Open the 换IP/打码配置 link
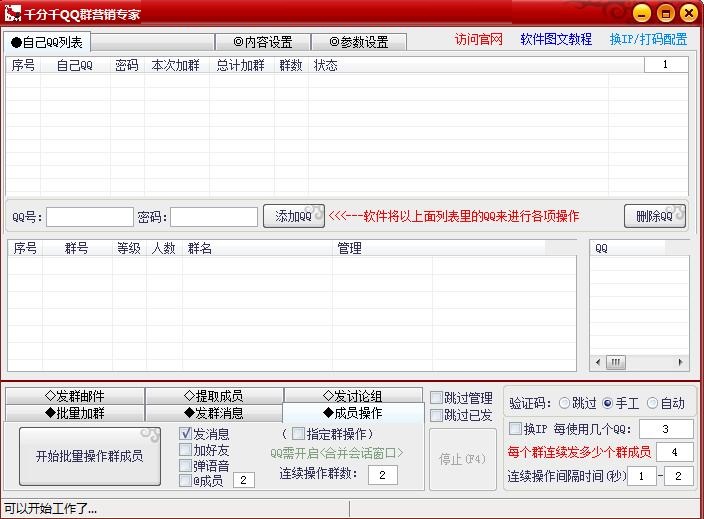This screenshot has width=704, height=519. [x=648, y=40]
